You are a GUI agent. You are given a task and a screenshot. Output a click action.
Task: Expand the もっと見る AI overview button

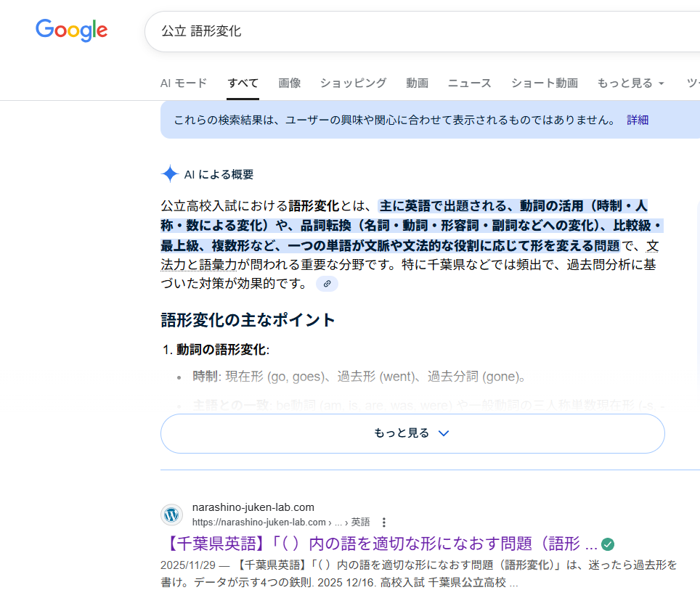(412, 433)
